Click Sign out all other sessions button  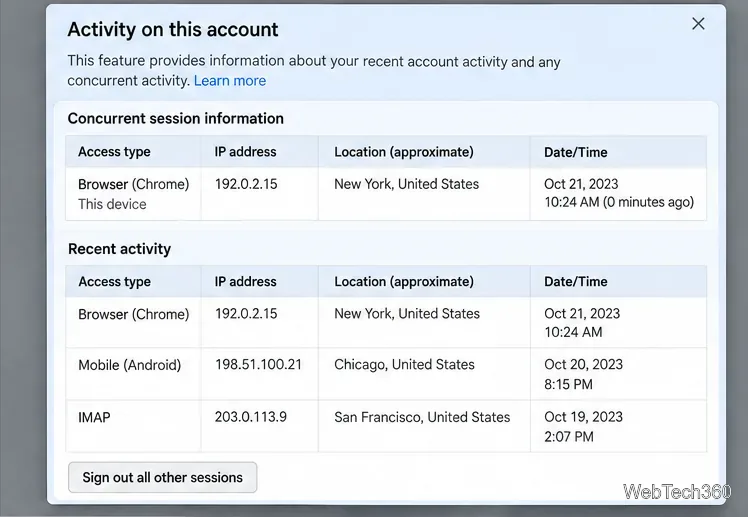tap(163, 477)
